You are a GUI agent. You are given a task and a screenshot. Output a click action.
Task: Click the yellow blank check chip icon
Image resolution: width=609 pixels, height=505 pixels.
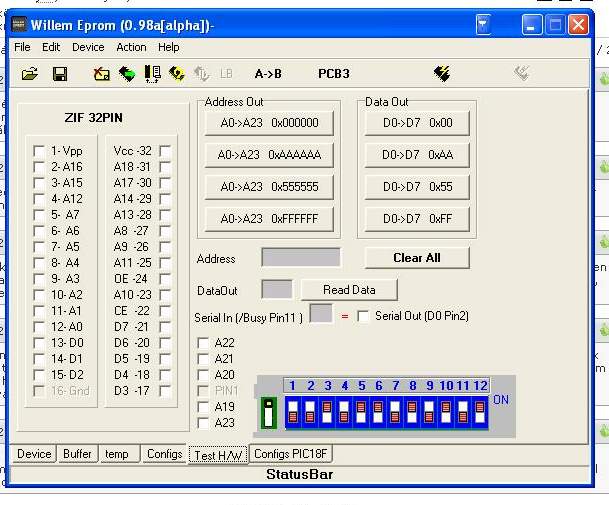point(177,74)
